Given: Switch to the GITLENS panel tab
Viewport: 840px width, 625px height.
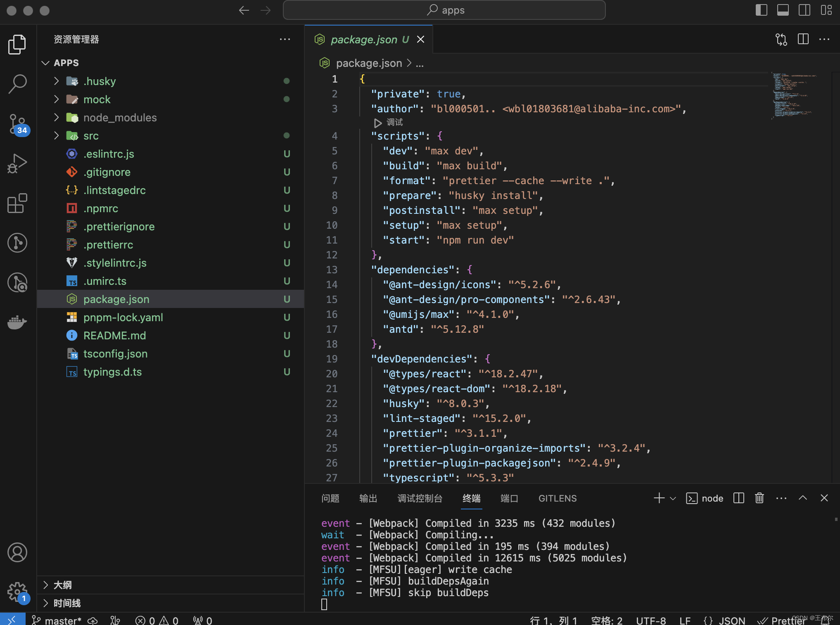Looking at the screenshot, I should pyautogui.click(x=557, y=498).
